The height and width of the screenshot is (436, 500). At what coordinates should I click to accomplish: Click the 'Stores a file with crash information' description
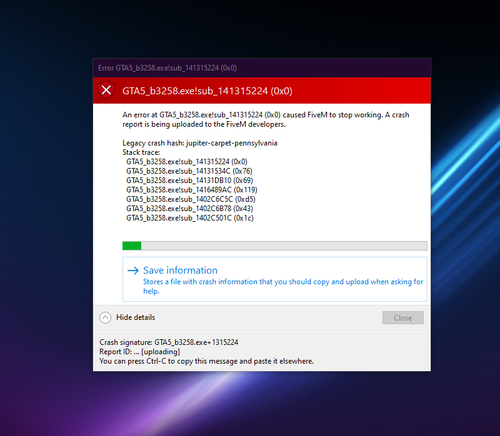(x=283, y=286)
